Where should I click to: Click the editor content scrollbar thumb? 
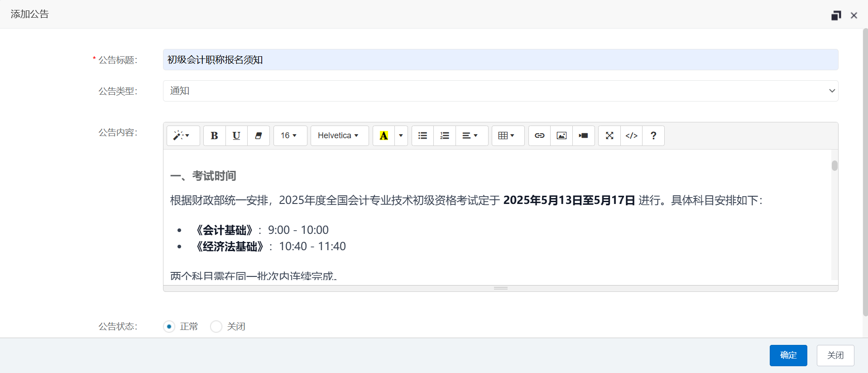click(x=834, y=165)
